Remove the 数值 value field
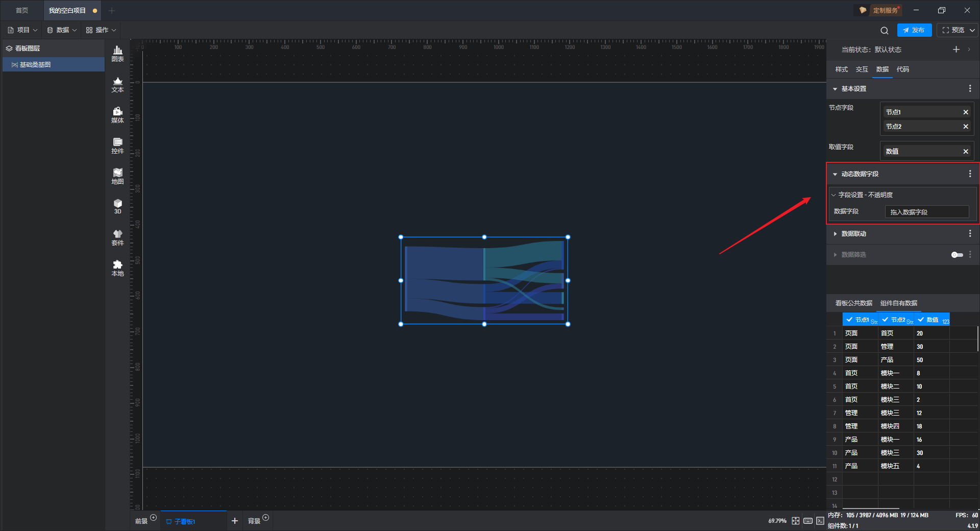 click(x=966, y=152)
